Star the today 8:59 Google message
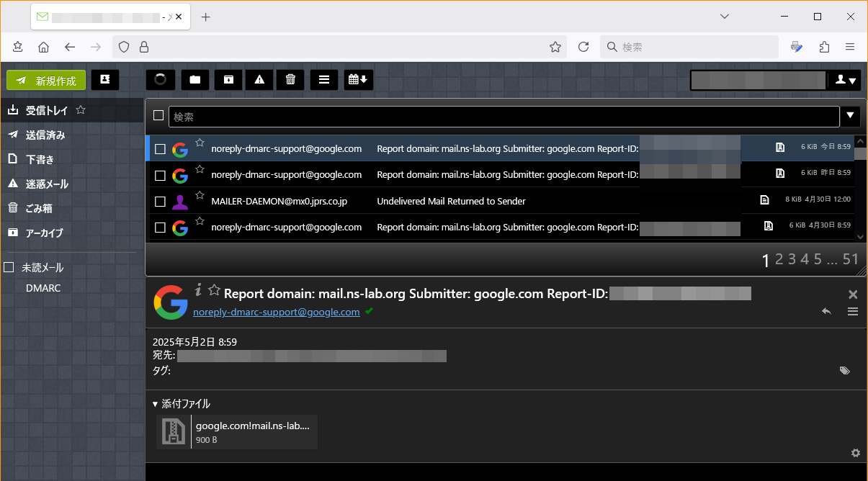 click(200, 143)
